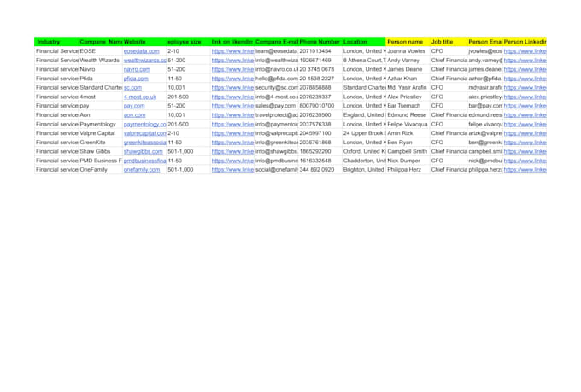Select the Valpre Capital cell
Screen dimensions: 581x392
101,133
